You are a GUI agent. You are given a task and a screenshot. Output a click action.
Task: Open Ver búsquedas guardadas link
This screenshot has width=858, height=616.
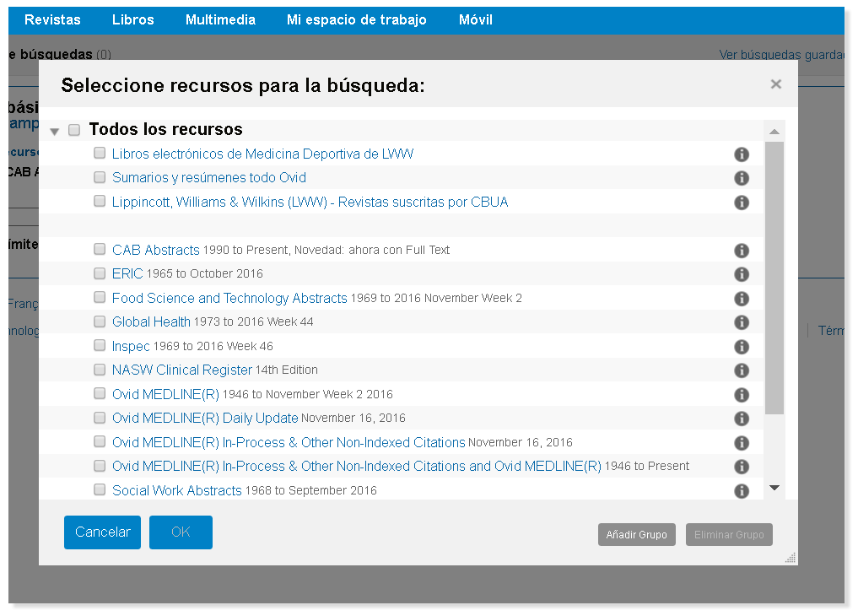point(781,55)
